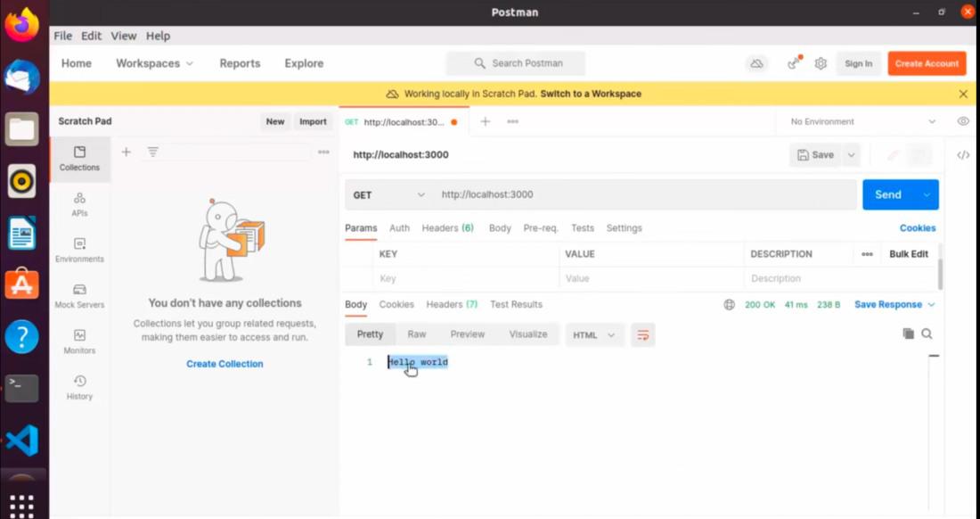Launch Firefox from the Ubuntu dock
Image resolution: width=980 pixels, height=519 pixels.
[22, 24]
